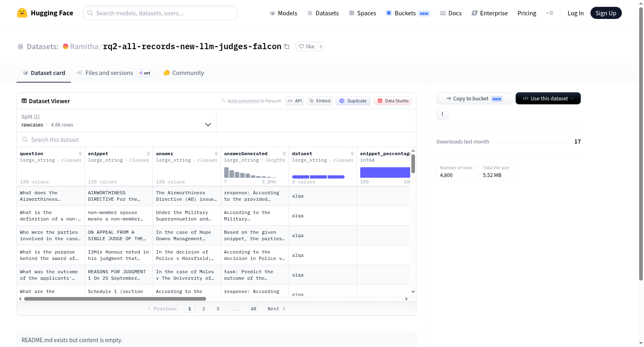This screenshot has height=347, width=644.
Task: Copy dataset name with the copy icon
Action: 287,46
